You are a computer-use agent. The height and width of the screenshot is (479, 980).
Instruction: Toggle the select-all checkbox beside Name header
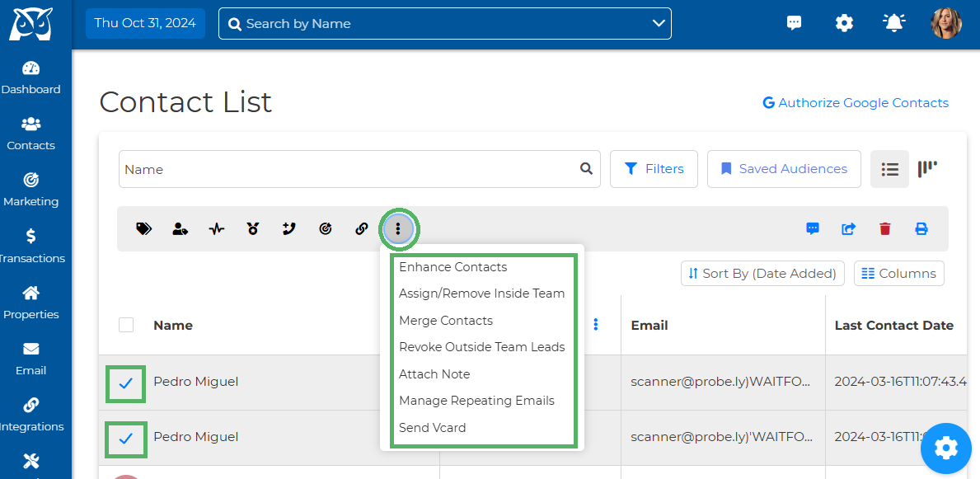point(126,325)
